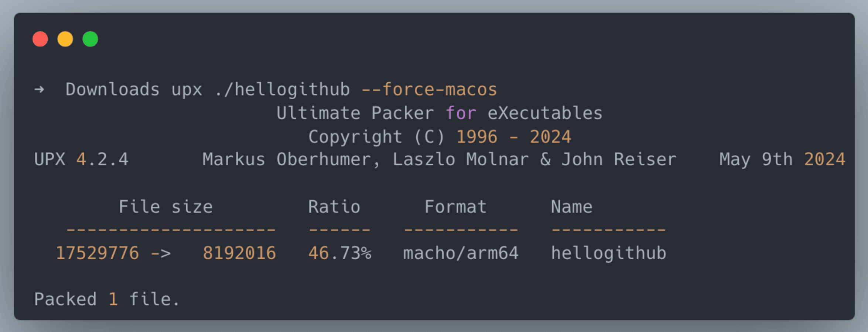
Task: Click the --force-macos flag text
Action: 429,90
